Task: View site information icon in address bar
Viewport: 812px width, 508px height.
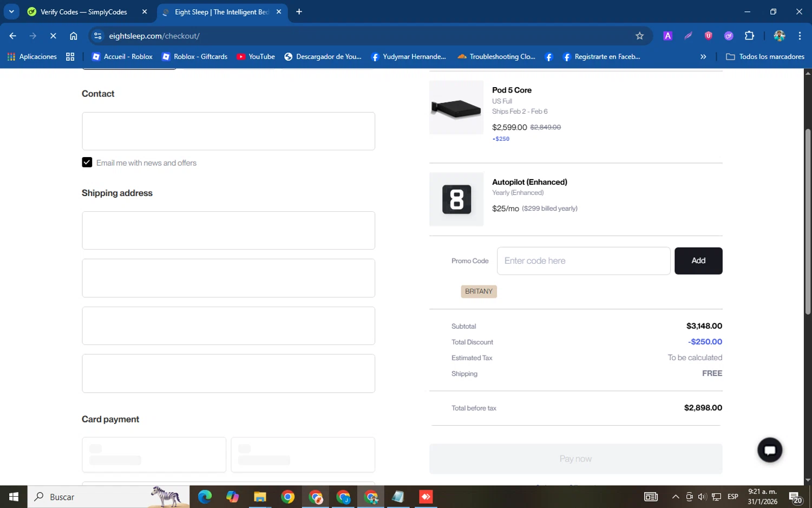Action: click(97, 36)
